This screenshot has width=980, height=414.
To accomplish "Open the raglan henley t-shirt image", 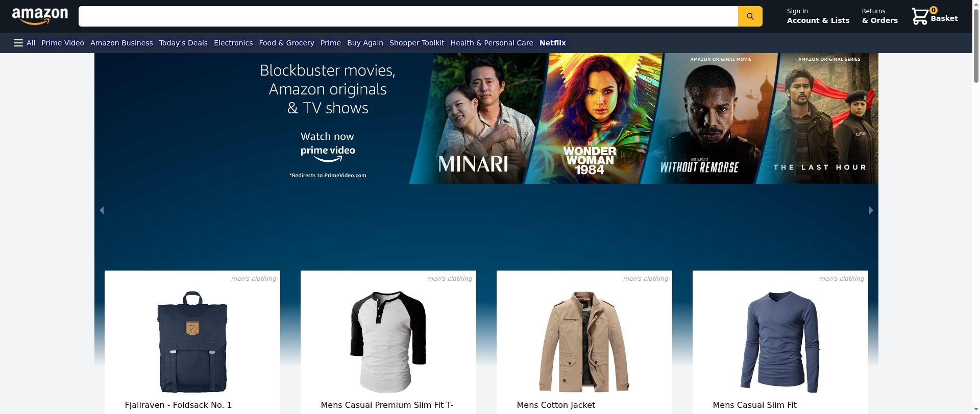I will click(388, 342).
